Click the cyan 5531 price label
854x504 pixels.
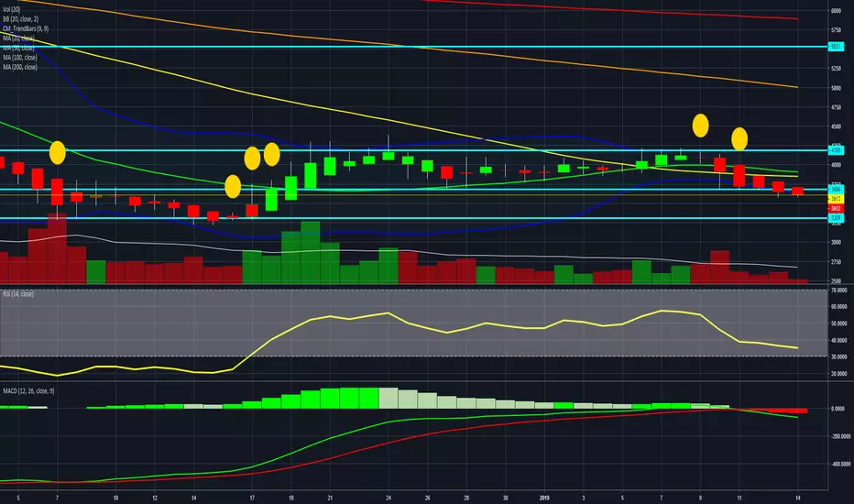tap(836, 47)
